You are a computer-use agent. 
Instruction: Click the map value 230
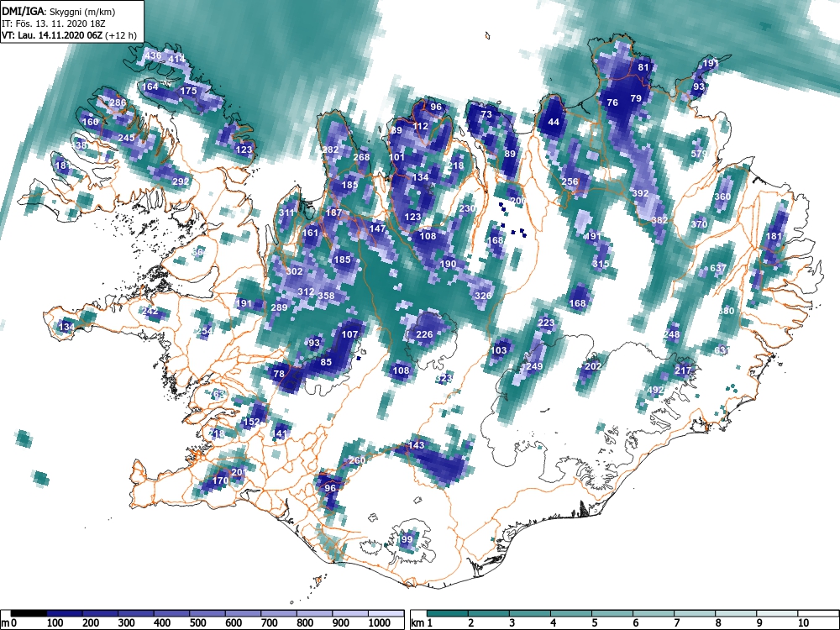click(x=467, y=207)
